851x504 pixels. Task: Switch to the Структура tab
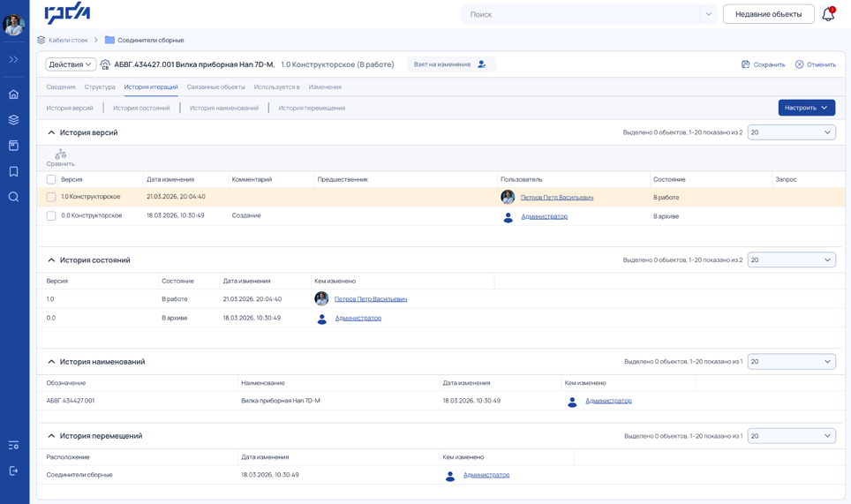[x=100, y=87]
